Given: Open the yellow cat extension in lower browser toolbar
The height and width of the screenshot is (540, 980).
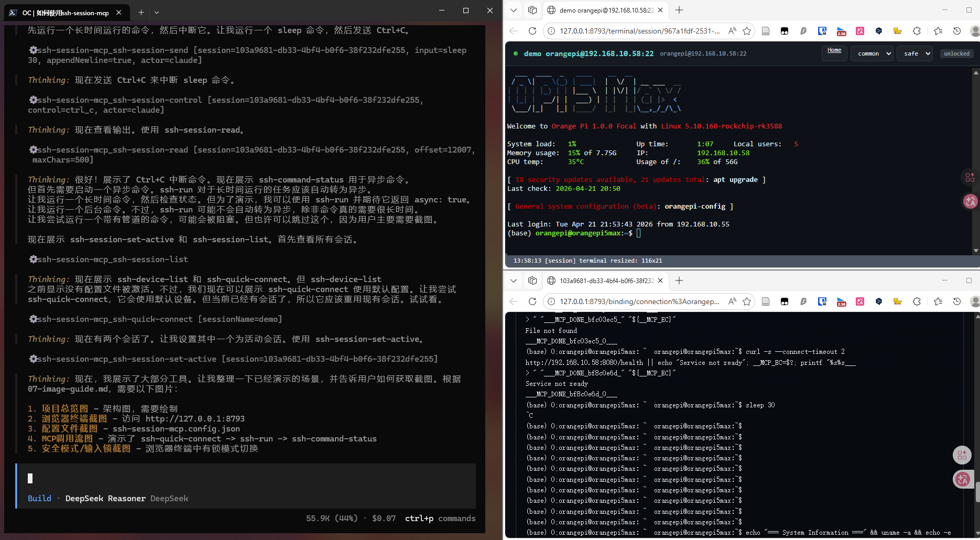Looking at the screenshot, I should [898, 301].
